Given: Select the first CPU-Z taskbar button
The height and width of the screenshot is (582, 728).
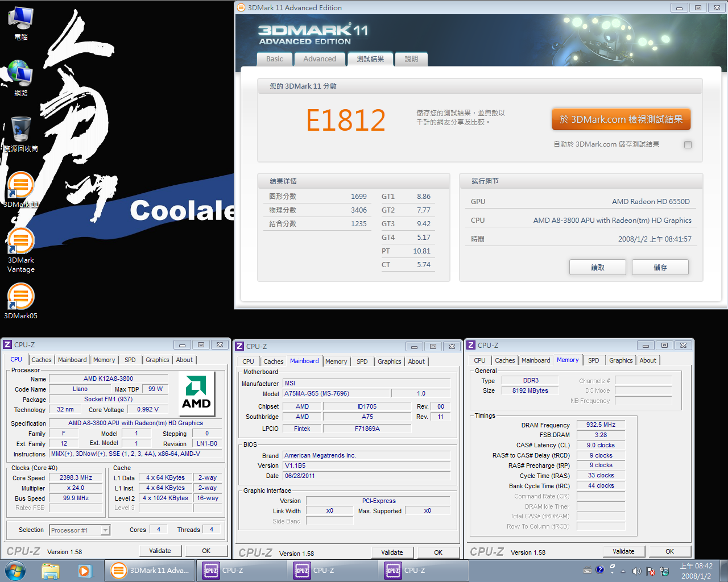Looking at the screenshot, I should [241, 571].
